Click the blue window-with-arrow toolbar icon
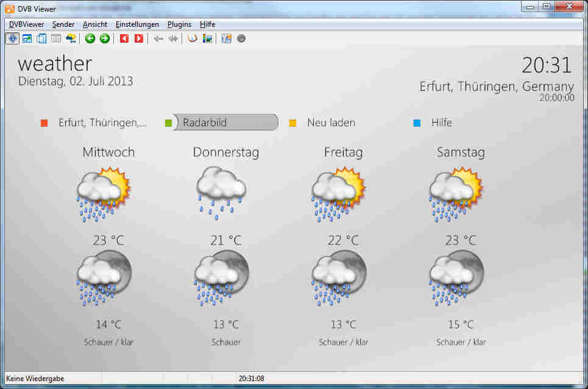This screenshot has height=389, width=588. click(x=27, y=38)
